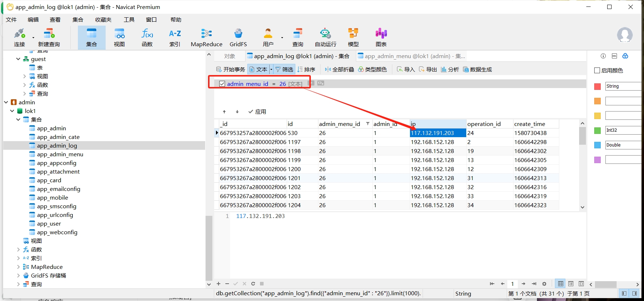Click the 排序 sort button
Screen dimensions: 644x301
[x=306, y=69]
